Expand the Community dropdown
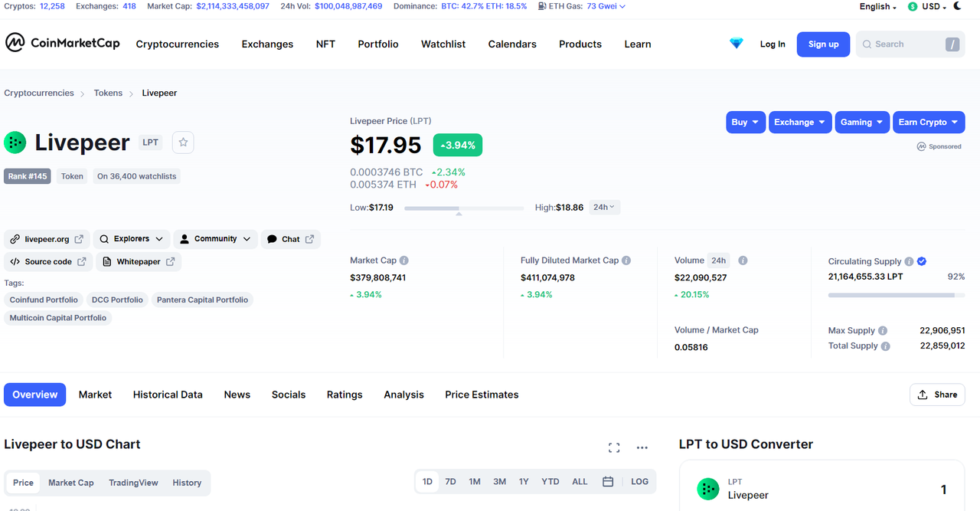This screenshot has height=511, width=980. pos(215,239)
